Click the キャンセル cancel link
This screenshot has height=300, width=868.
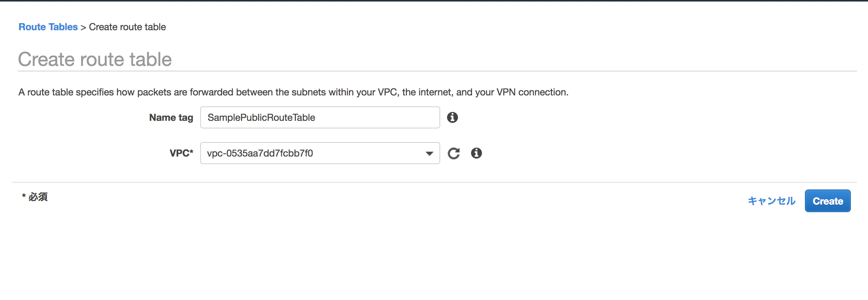coord(771,201)
